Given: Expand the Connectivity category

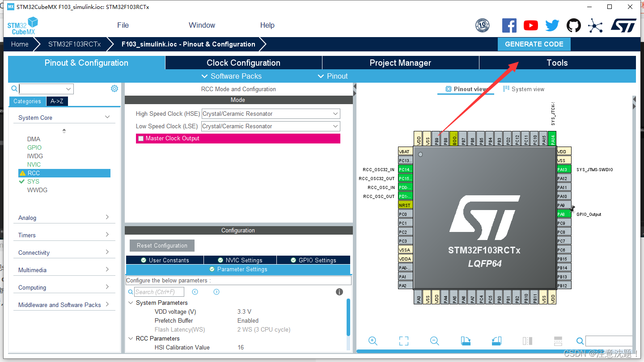Looking at the screenshot, I should pos(107,252).
